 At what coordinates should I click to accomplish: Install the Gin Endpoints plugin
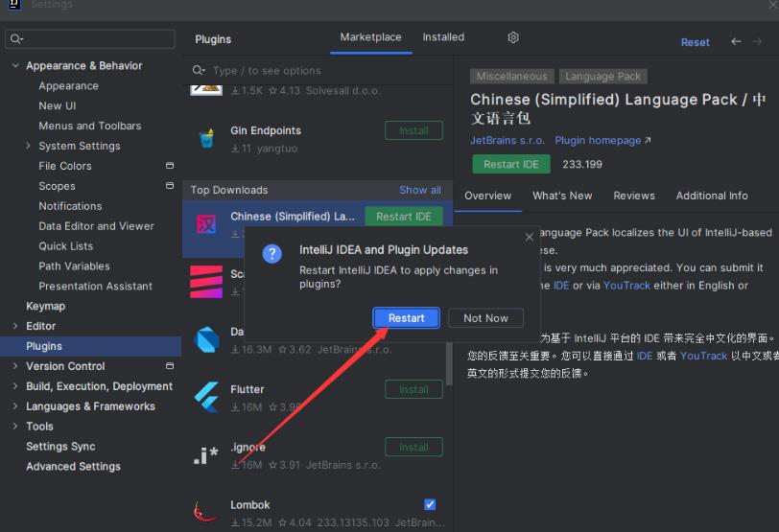413,130
